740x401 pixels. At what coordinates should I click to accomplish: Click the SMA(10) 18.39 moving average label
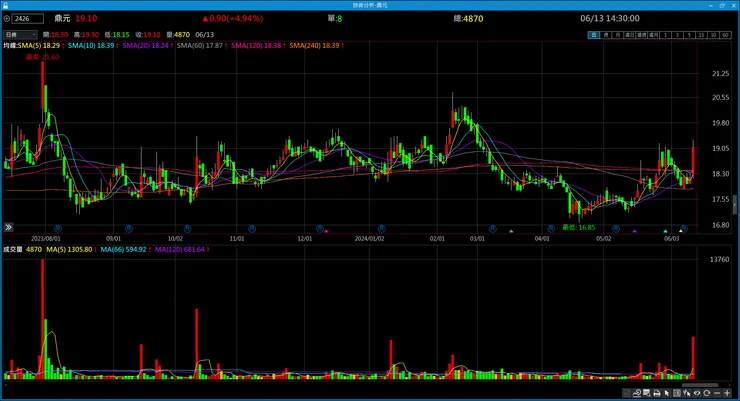point(93,45)
